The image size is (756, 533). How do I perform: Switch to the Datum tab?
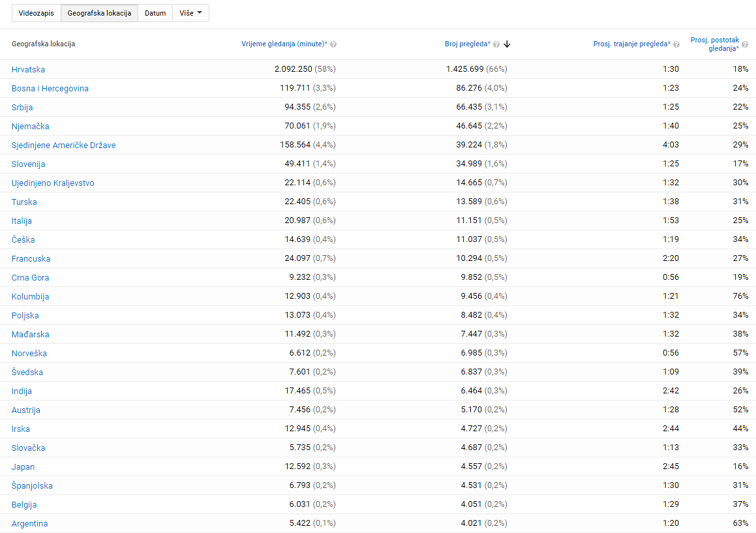(155, 13)
